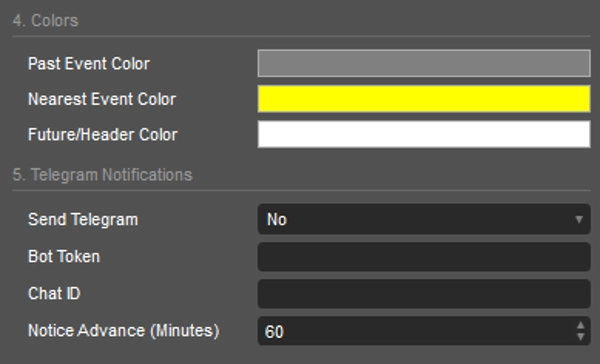This screenshot has height=364, width=600.
Task: Click the 'Nearest Event Color' label
Action: click(102, 99)
